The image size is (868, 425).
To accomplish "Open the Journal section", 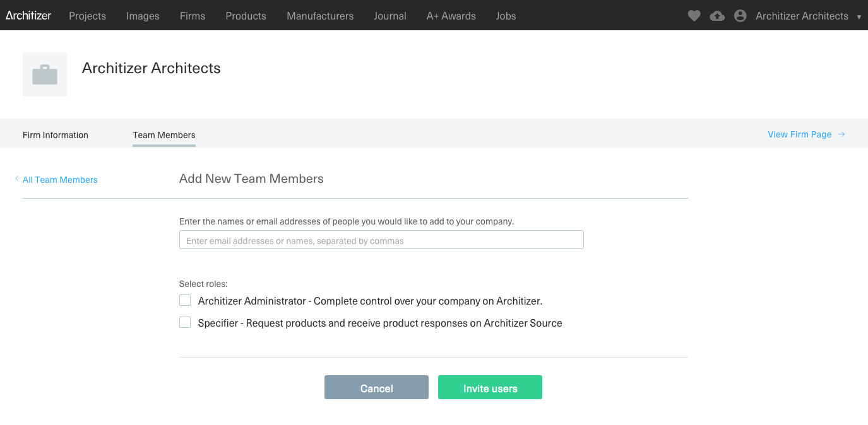I will coord(390,16).
